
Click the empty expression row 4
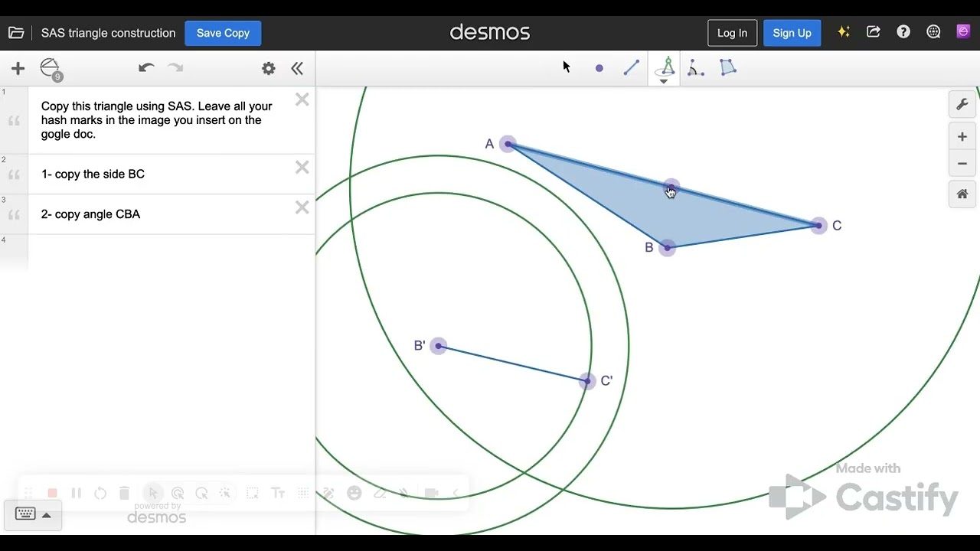tap(157, 253)
